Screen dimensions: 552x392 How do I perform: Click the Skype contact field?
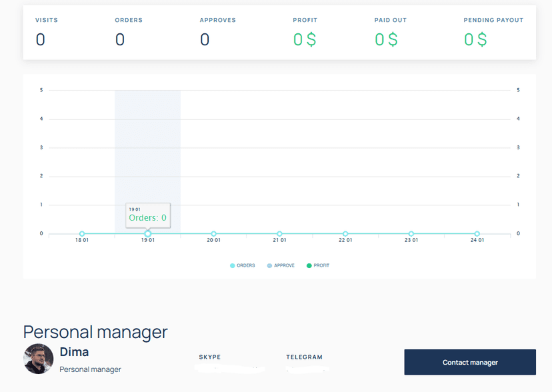pyautogui.click(x=229, y=369)
